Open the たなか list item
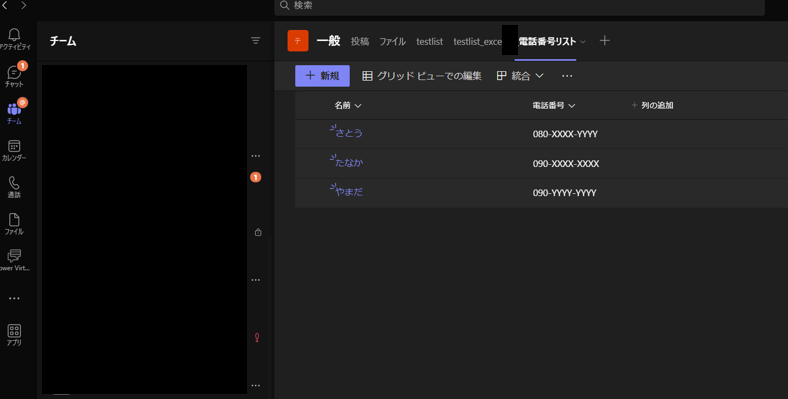The image size is (788, 399). coord(349,162)
